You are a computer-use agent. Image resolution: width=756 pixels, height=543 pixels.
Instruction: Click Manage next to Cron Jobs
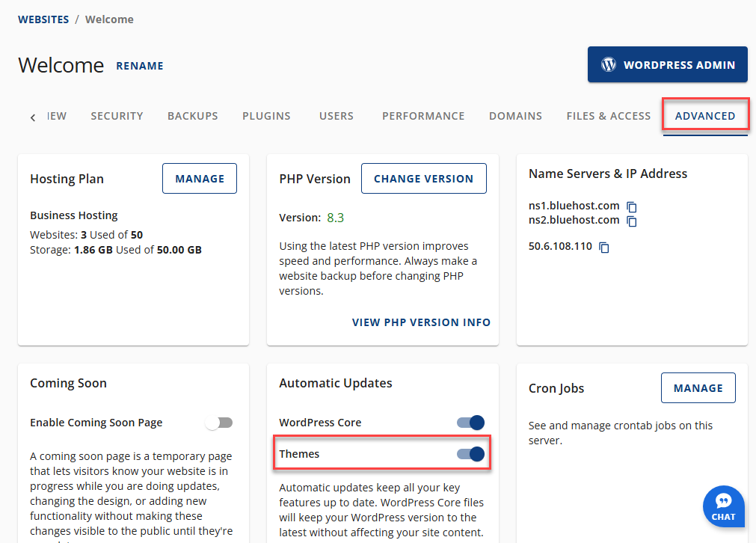tap(698, 387)
